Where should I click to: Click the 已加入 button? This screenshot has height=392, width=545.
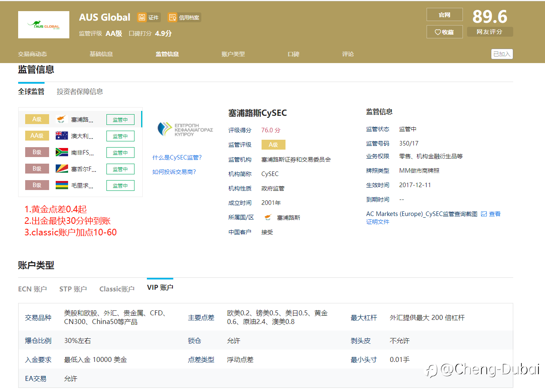(502, 54)
